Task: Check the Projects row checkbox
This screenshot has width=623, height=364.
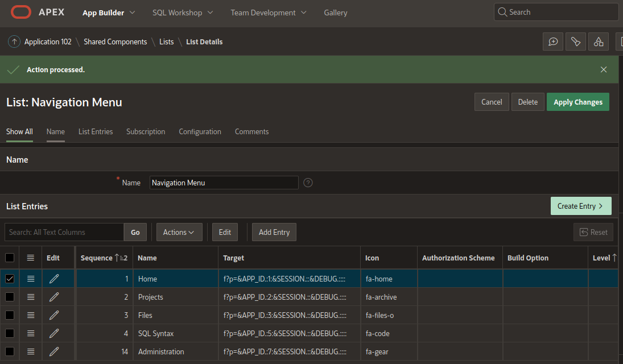Action: 10,297
